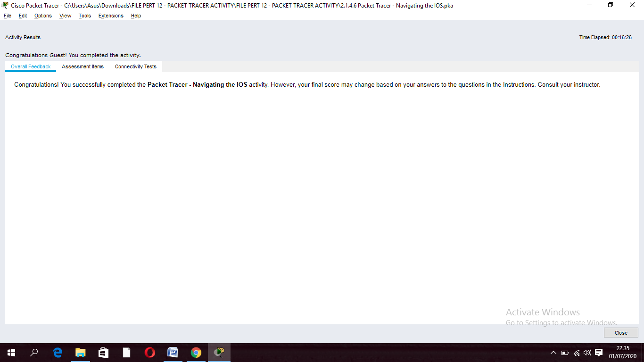Open the View menu
Screen dimensions: 644x362
coord(65,16)
